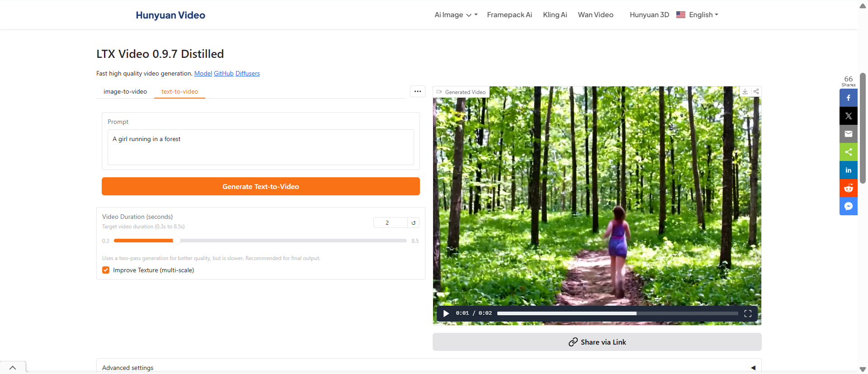Go to Kling Ai page
Image resolution: width=868 pixels, height=374 pixels.
555,15
